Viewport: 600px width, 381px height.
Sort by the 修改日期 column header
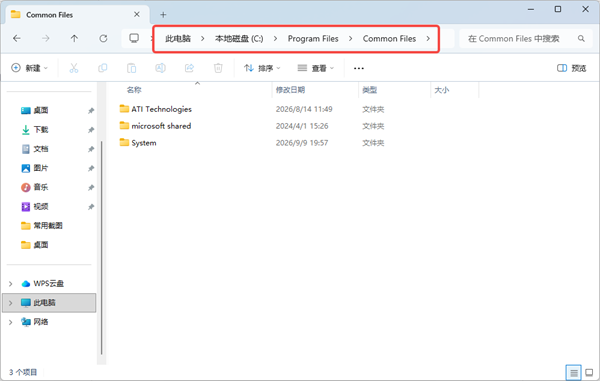290,90
